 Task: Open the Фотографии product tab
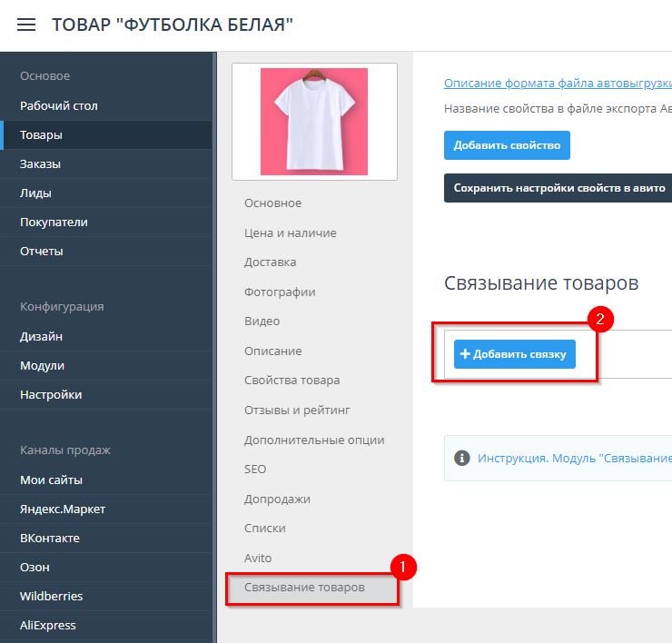[280, 292]
